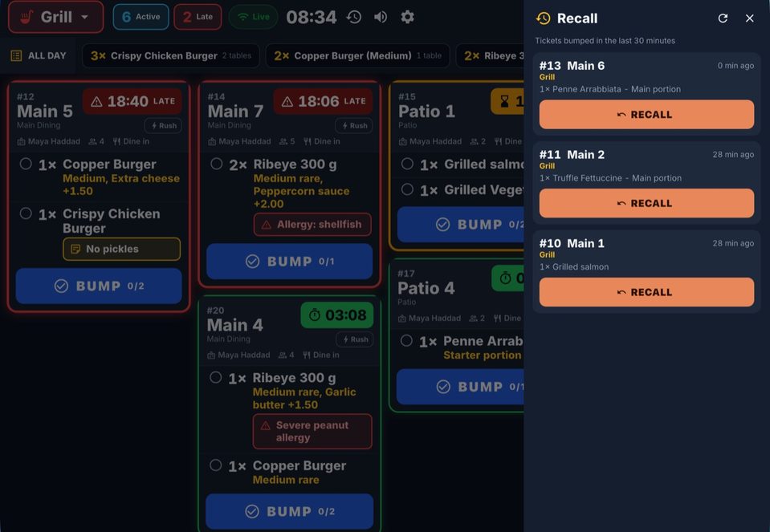Image resolution: width=770 pixels, height=532 pixels.
Task: Check off Copper Burger on Main 4
Action: coord(215,465)
